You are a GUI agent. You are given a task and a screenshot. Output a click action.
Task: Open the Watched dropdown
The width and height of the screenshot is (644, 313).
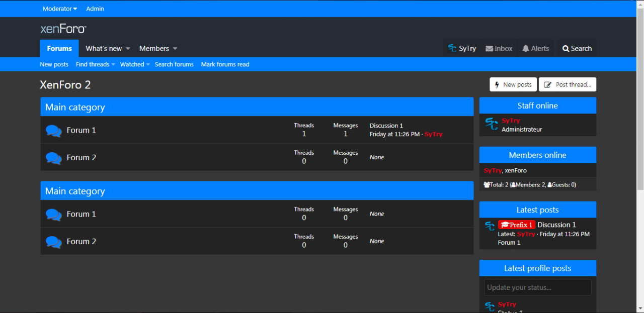pyautogui.click(x=135, y=64)
